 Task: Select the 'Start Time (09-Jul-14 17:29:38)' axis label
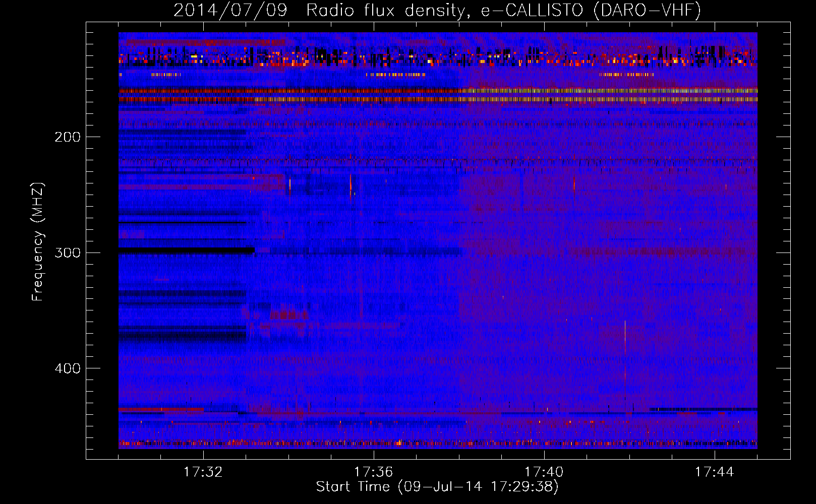pyautogui.click(x=437, y=487)
